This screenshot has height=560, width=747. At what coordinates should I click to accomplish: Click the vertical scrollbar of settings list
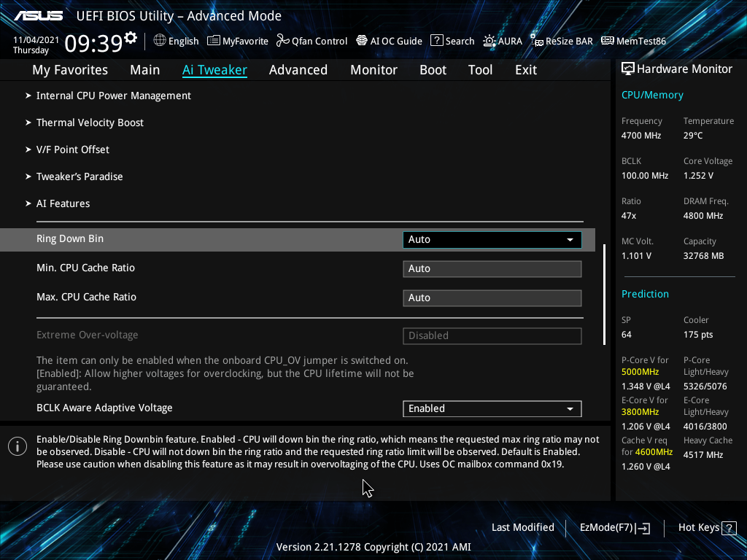click(x=604, y=295)
